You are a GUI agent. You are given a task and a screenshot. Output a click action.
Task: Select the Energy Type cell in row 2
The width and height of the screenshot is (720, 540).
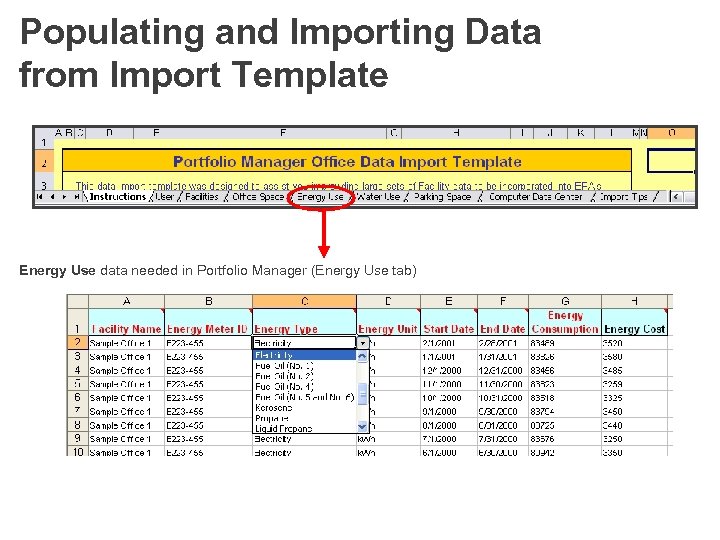(304, 343)
